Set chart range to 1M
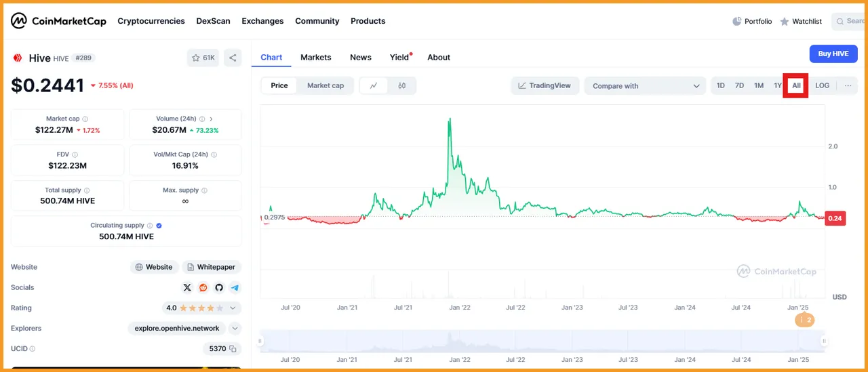This screenshot has height=372, width=868. tap(759, 85)
